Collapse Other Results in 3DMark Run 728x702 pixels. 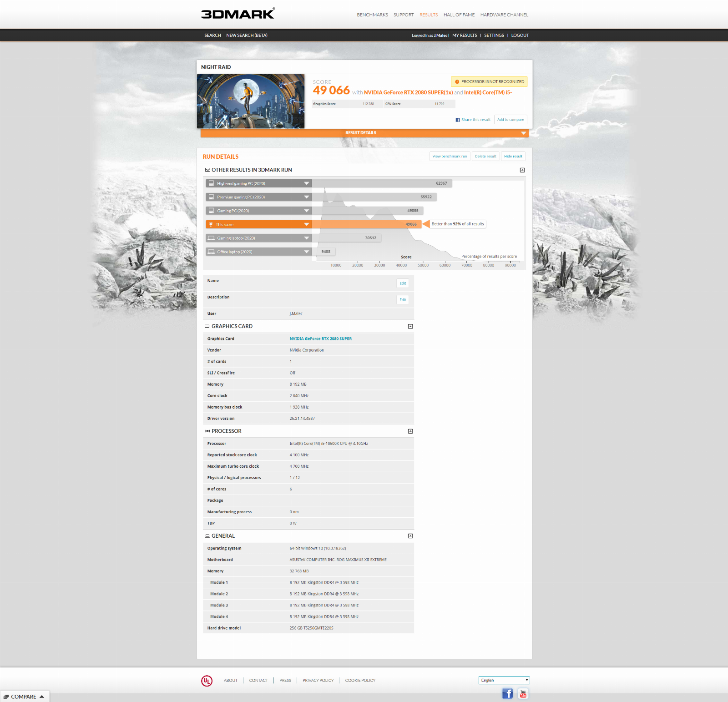522,170
